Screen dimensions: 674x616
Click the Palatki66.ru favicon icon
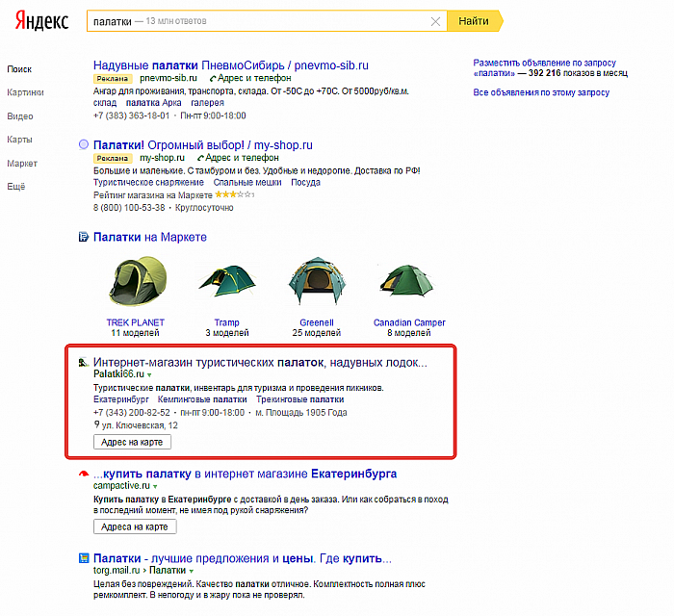[84, 363]
